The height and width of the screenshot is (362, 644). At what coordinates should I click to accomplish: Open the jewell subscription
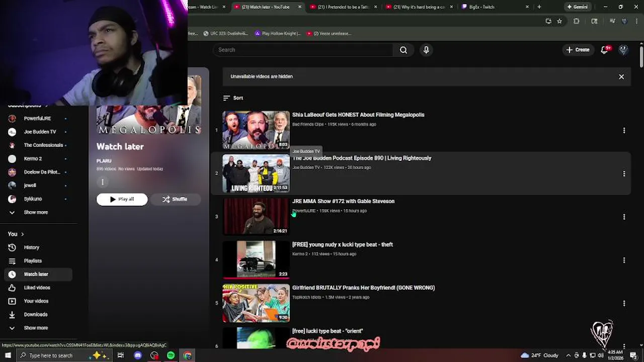click(x=37, y=185)
